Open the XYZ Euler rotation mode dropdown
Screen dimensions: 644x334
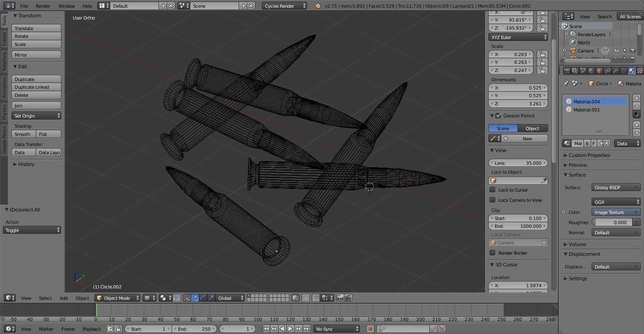pos(518,37)
